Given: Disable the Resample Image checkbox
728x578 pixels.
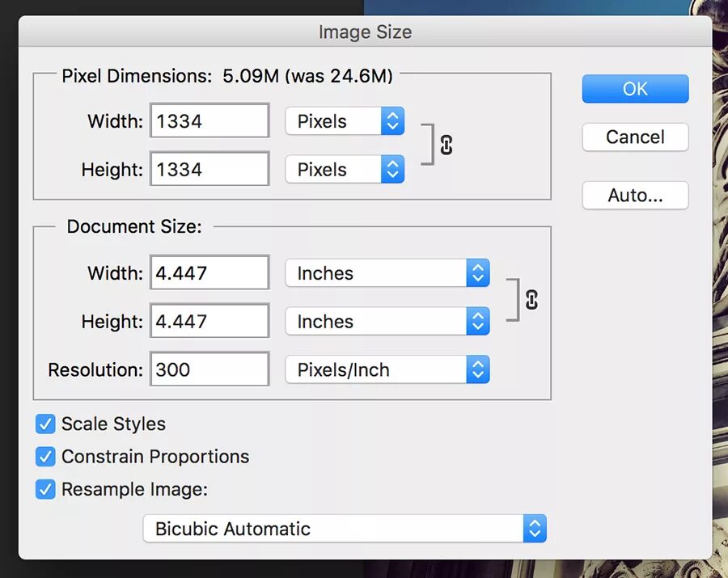Looking at the screenshot, I should coord(45,489).
